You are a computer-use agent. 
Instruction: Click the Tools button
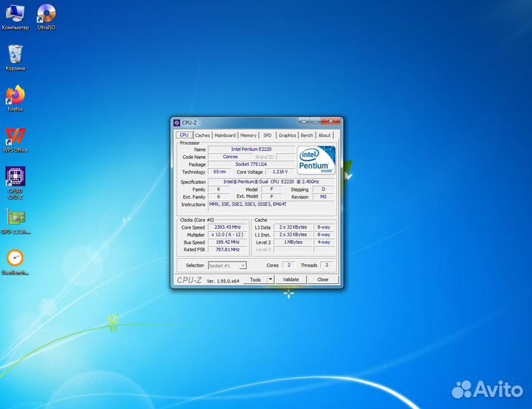(255, 279)
